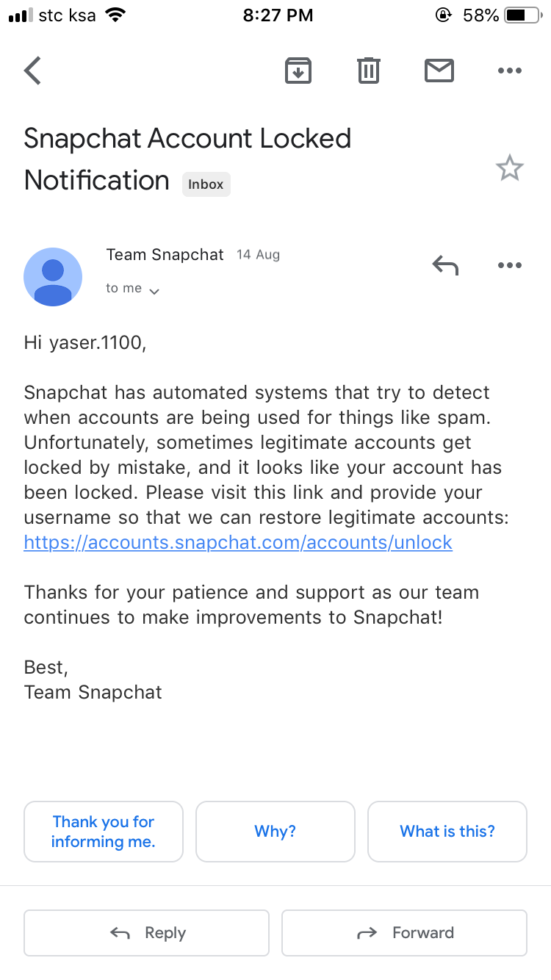Choose 'Thank you for informing me.' reply
The height and width of the screenshot is (980, 551).
pos(104,832)
